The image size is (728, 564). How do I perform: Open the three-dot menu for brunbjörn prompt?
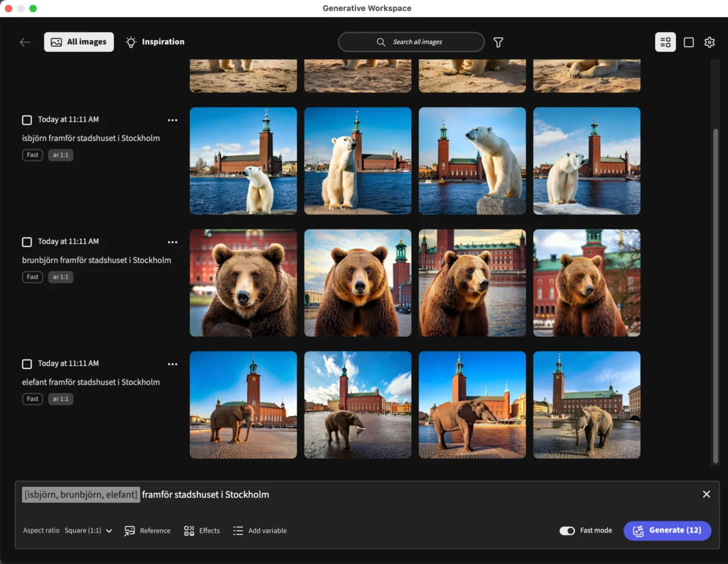pos(172,242)
